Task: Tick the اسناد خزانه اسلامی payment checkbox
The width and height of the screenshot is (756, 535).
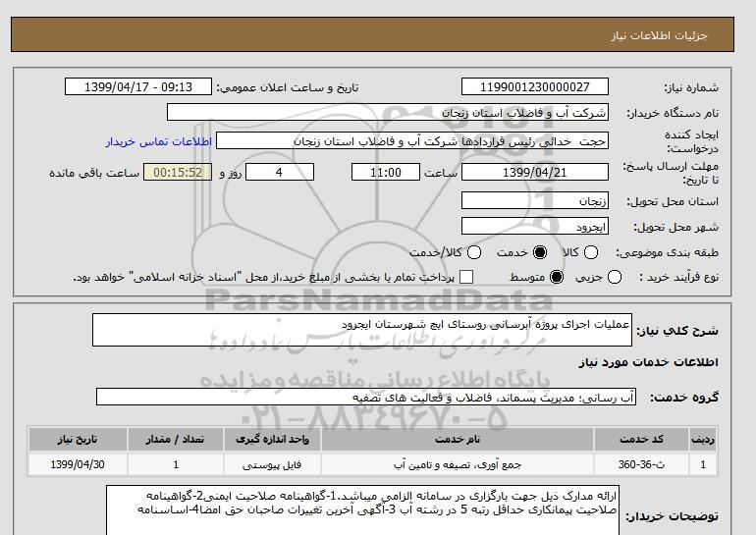Action: [x=466, y=277]
